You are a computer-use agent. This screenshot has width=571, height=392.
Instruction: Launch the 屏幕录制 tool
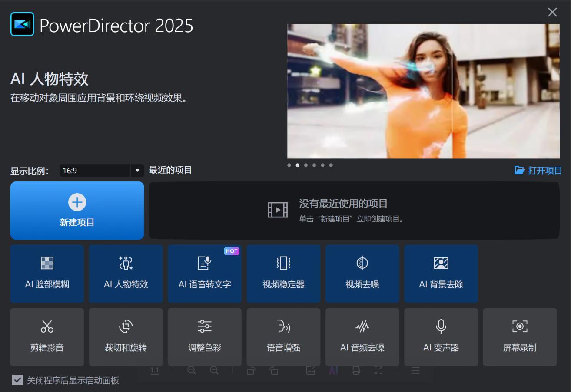(520, 337)
